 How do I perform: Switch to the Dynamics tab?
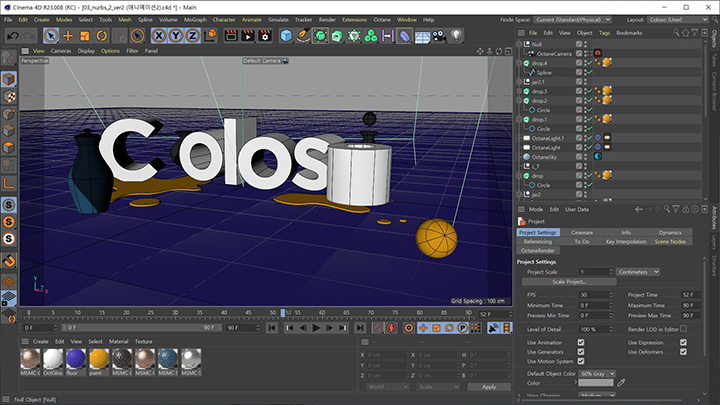coord(670,233)
